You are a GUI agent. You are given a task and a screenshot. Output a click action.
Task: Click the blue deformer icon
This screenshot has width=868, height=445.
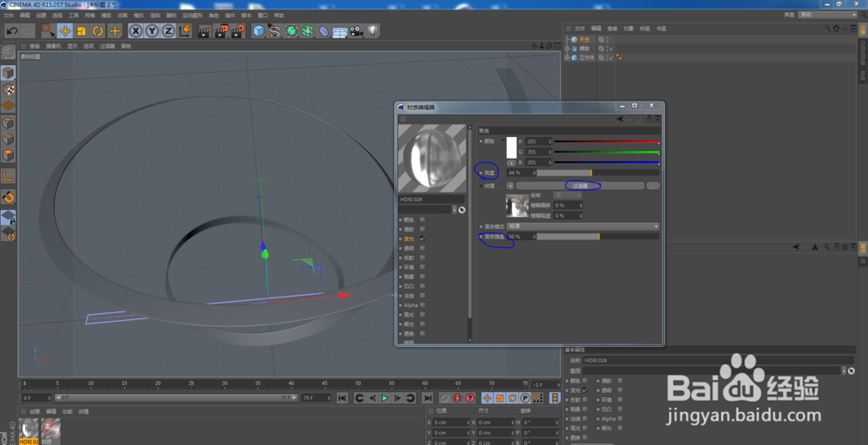coord(324,31)
